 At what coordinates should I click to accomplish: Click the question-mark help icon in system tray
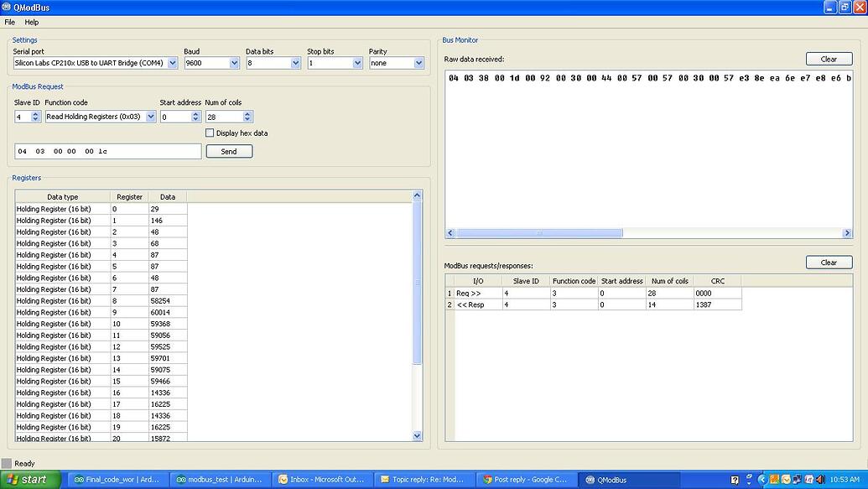point(734,479)
